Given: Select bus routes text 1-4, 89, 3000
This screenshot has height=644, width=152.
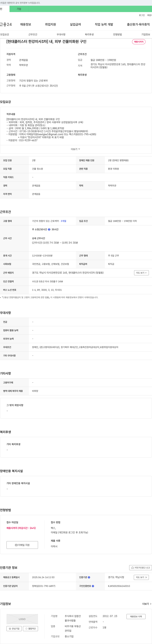Looking at the screenshot, I should 47,290.
